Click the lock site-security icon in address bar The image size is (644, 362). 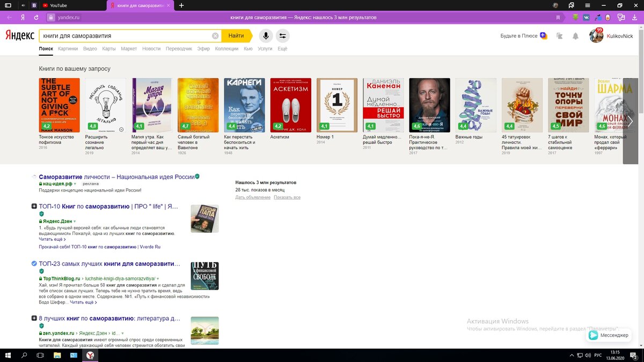[x=51, y=17]
